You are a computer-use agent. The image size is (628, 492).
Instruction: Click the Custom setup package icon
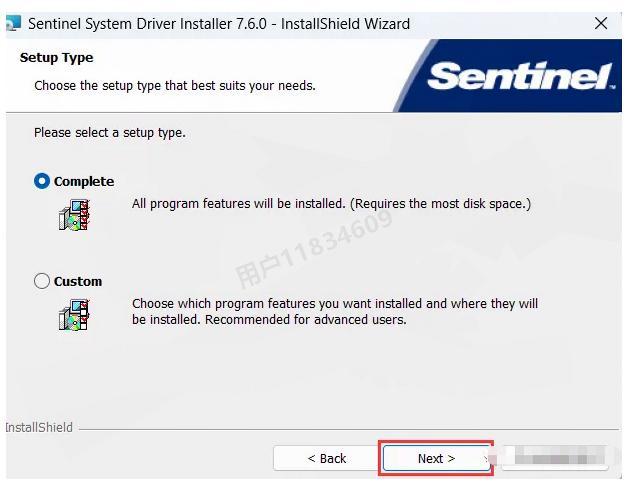[x=74, y=315]
